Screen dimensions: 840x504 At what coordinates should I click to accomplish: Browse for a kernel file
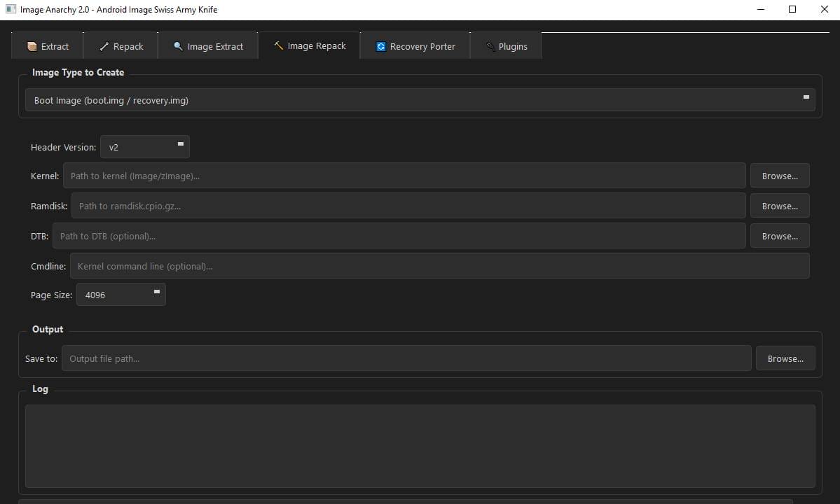pos(779,175)
